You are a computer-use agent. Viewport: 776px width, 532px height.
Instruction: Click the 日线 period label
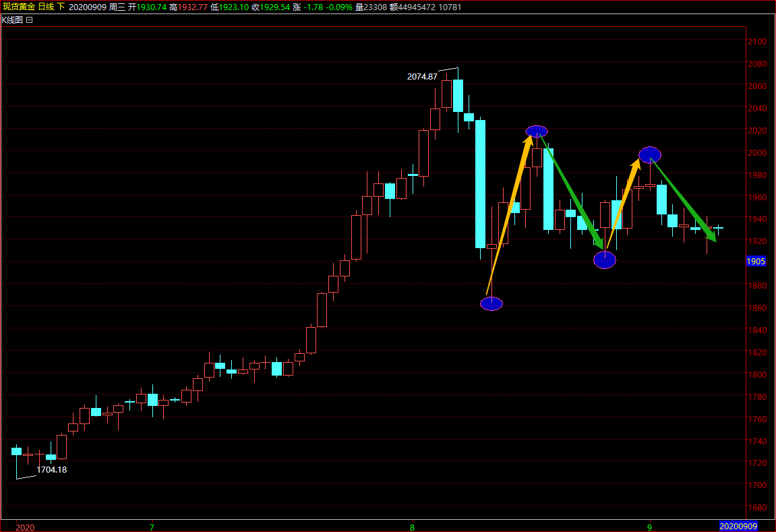pyautogui.click(x=47, y=7)
